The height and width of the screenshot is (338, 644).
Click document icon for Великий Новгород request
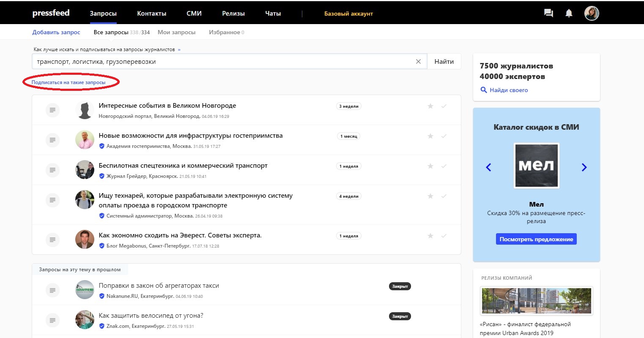click(52, 110)
